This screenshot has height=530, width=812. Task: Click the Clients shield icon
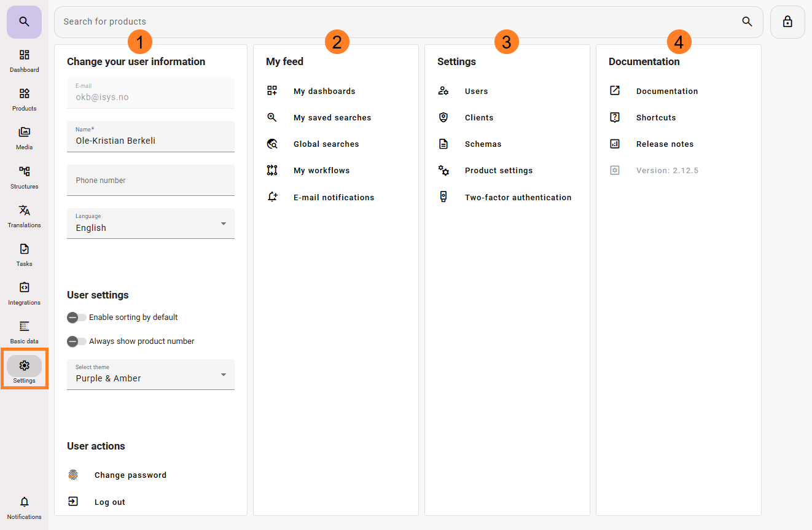443,117
